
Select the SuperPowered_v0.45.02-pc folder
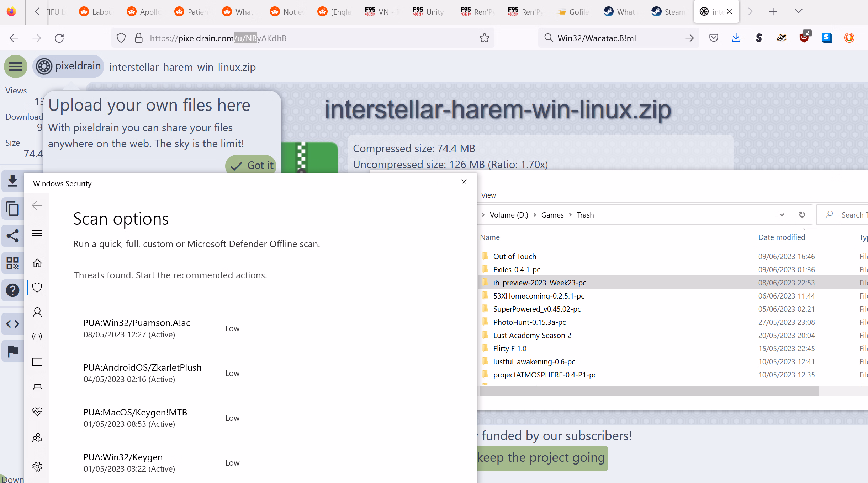pyautogui.click(x=537, y=309)
